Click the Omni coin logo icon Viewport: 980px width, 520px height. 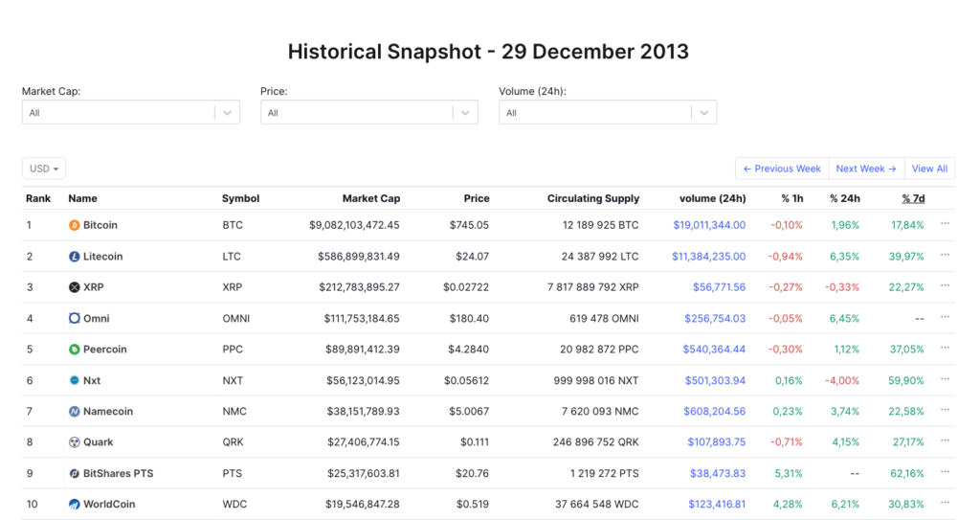[75, 319]
